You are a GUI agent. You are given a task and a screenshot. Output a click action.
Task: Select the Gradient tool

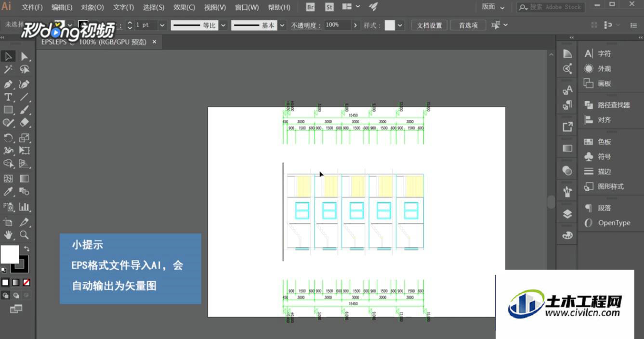pyautogui.click(x=25, y=179)
